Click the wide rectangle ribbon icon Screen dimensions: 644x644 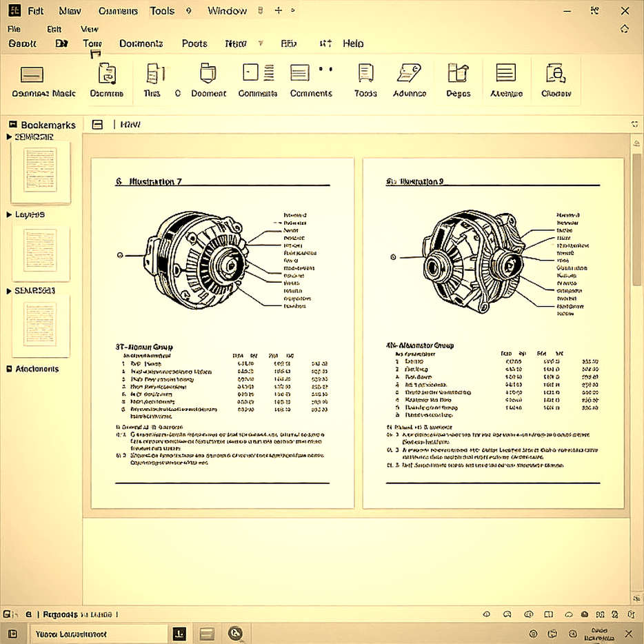pyautogui.click(x=32, y=74)
